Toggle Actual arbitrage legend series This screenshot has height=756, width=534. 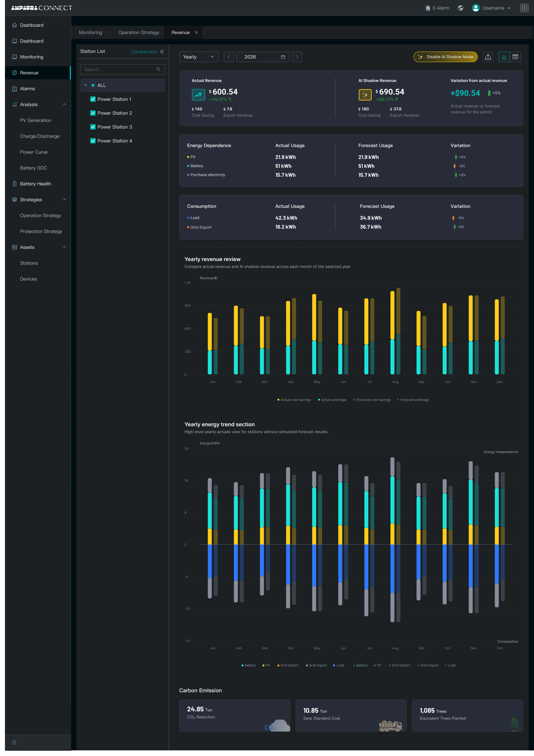coord(332,400)
